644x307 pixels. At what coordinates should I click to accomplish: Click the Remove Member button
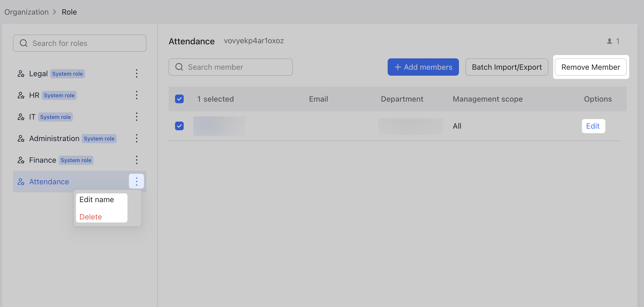tap(591, 67)
